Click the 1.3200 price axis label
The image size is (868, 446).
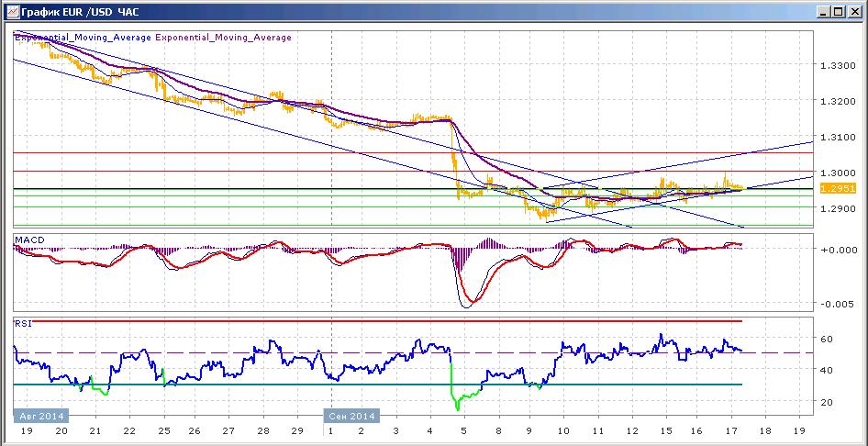coord(838,102)
